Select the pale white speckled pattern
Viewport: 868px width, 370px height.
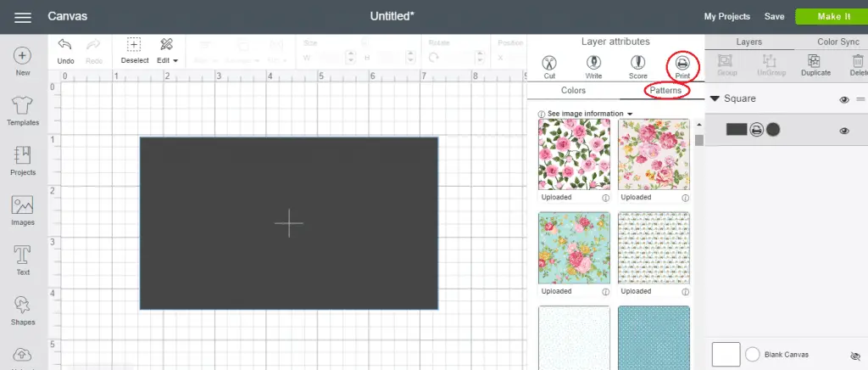coord(574,338)
